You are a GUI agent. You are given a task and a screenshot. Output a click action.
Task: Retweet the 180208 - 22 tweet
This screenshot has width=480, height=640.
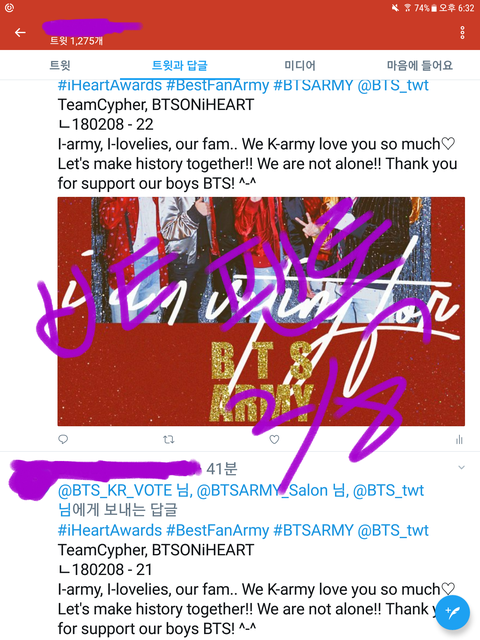pos(169,439)
